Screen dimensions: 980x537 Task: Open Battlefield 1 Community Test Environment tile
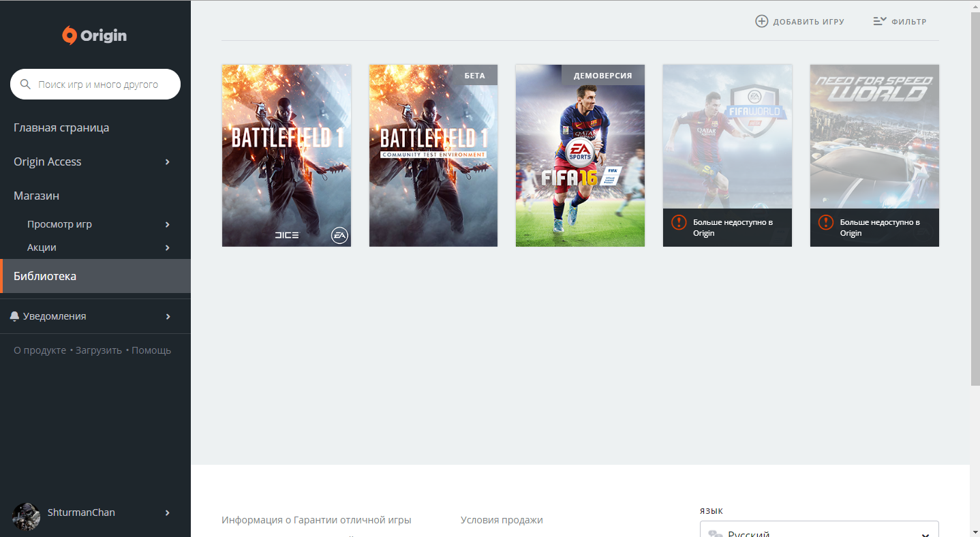tap(433, 155)
